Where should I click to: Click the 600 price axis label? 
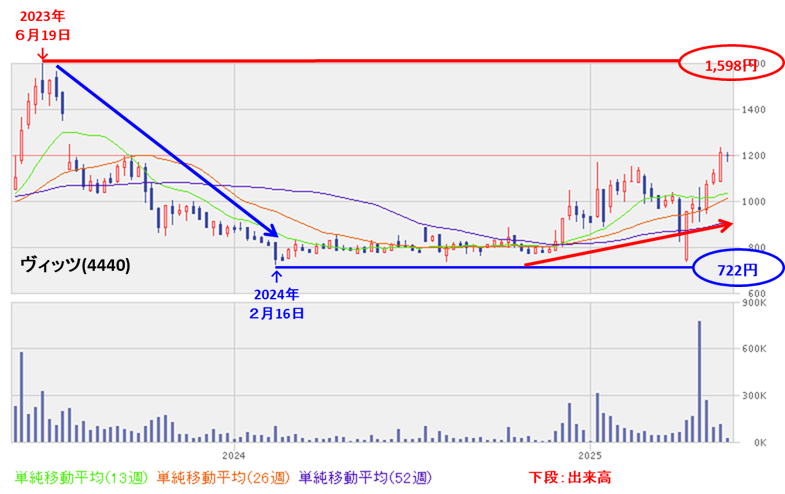coord(756,294)
